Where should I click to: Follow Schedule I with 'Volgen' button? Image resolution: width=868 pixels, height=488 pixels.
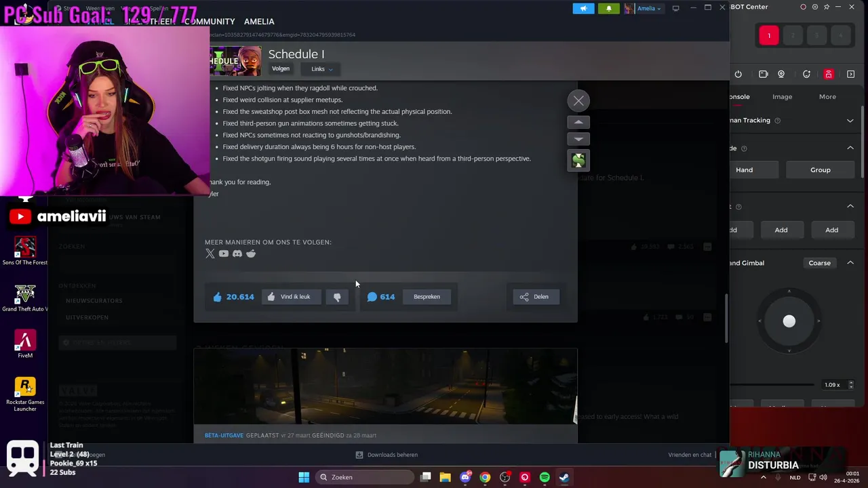[x=281, y=69]
